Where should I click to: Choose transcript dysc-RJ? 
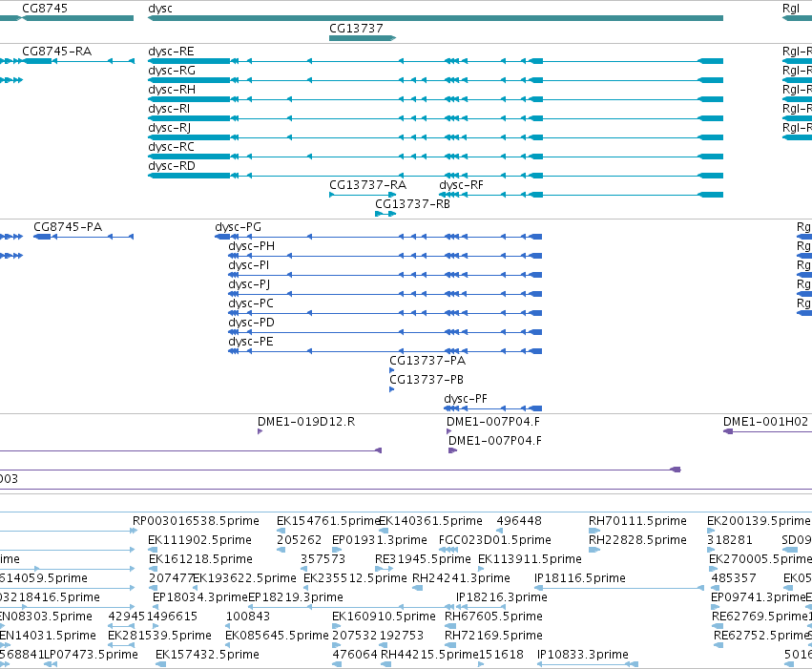(435, 137)
